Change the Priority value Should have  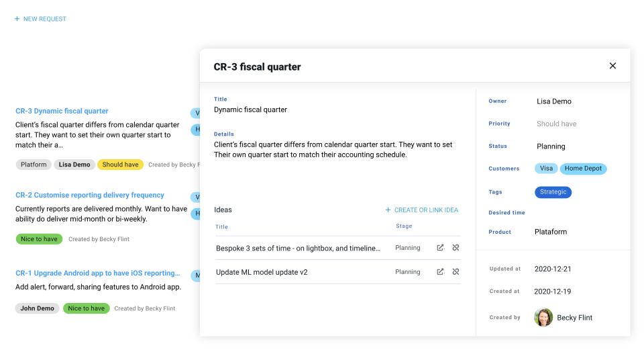tap(556, 124)
